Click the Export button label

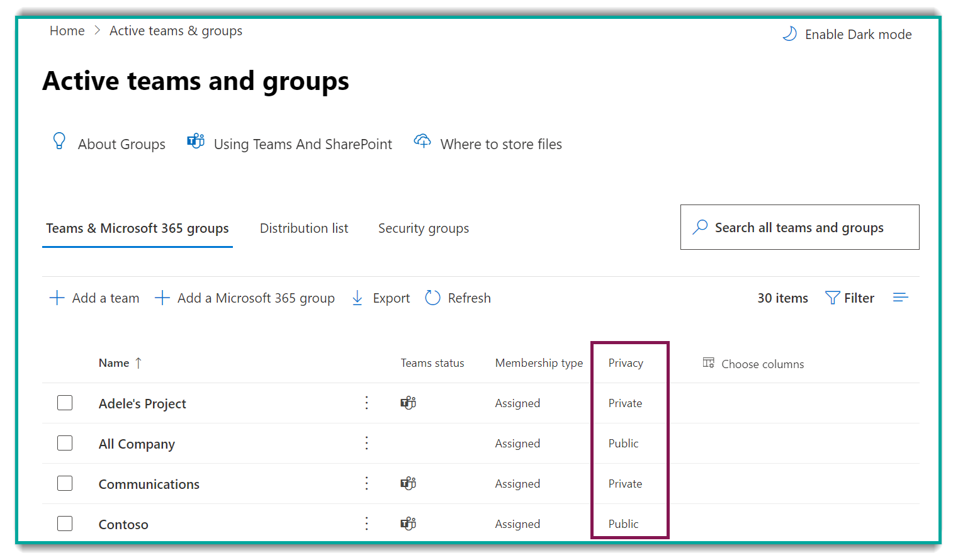coord(391,298)
